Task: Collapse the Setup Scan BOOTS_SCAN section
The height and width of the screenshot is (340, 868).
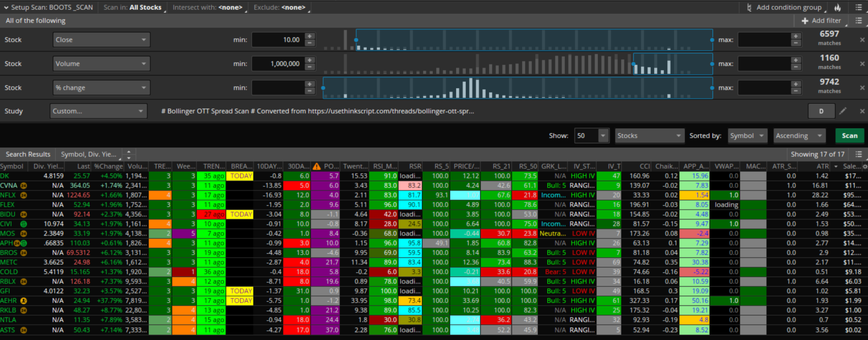Action: pos(6,7)
